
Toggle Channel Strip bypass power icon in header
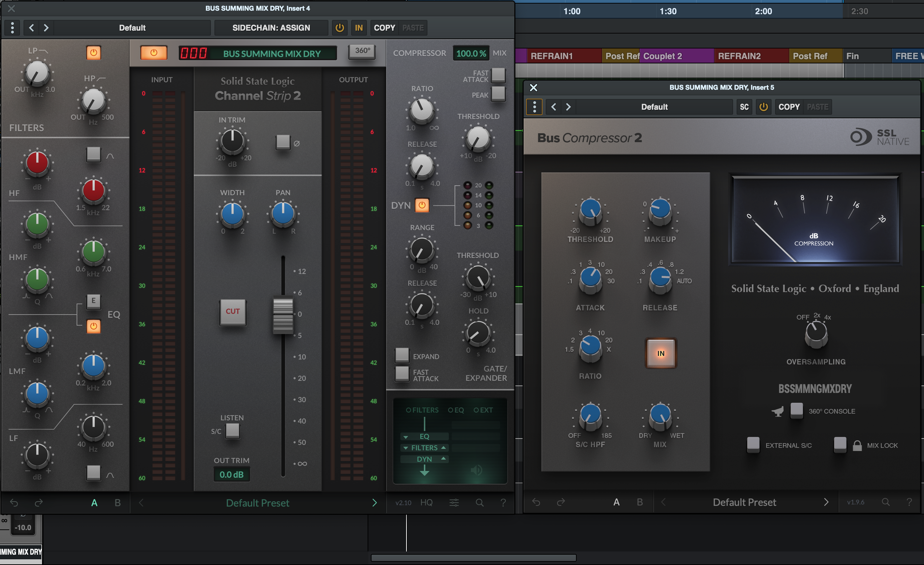coord(339,28)
